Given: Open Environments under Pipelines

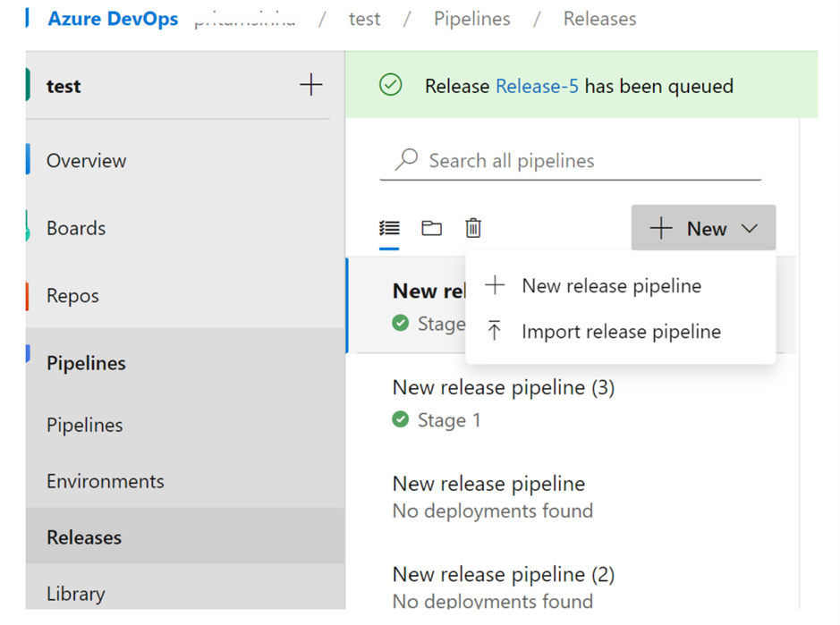Looking at the screenshot, I should 106,481.
